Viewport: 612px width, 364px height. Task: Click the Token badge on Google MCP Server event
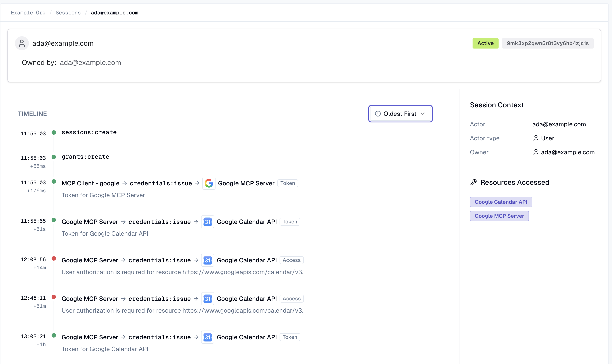tap(288, 183)
